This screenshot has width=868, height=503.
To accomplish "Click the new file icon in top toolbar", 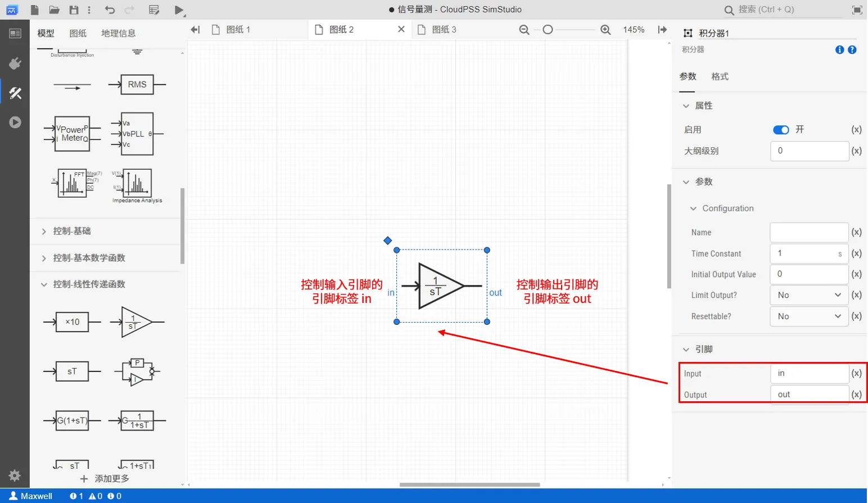I will [x=34, y=10].
